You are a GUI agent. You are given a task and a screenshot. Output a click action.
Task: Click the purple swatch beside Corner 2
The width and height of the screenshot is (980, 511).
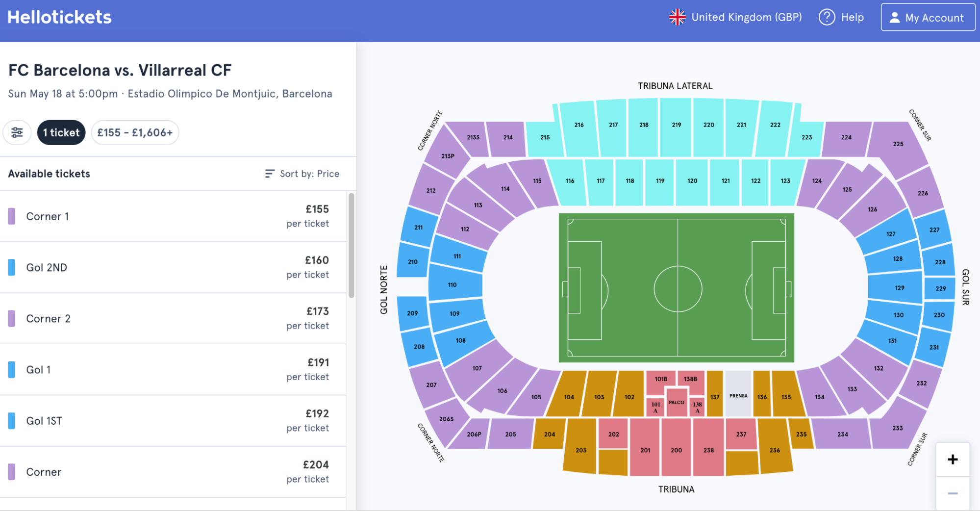click(x=11, y=318)
